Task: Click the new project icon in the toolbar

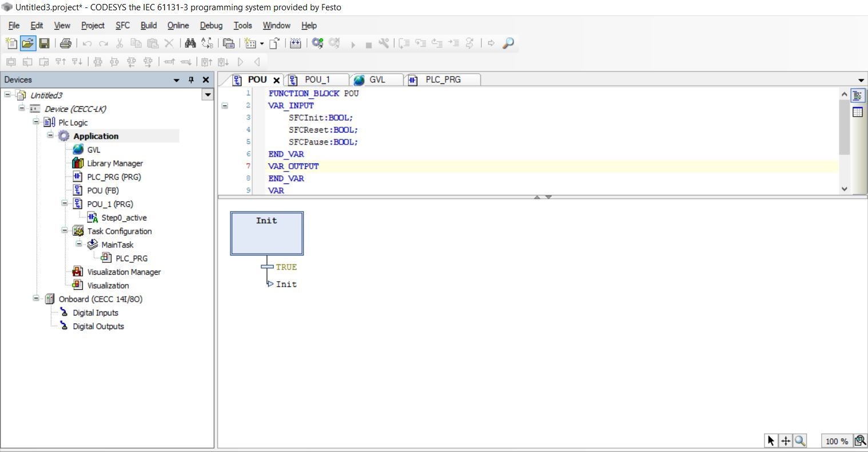Action: [11, 43]
